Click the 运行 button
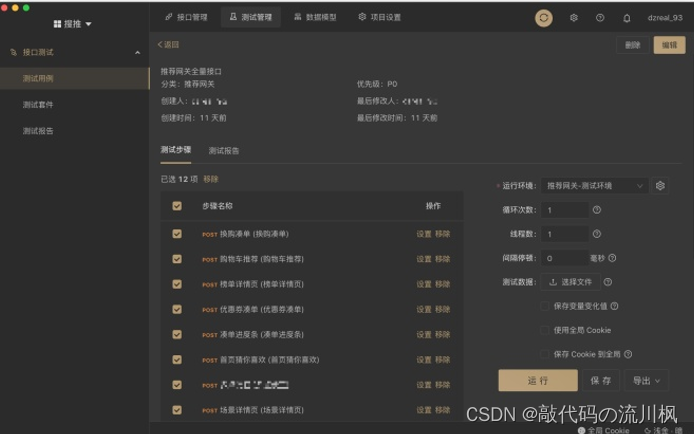The image size is (694, 434). coord(538,380)
